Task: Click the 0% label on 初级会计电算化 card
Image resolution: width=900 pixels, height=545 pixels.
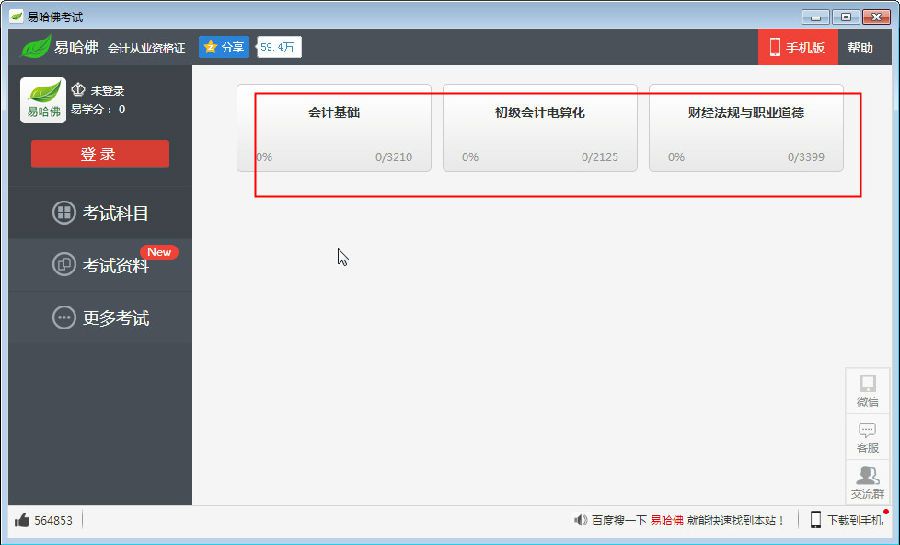Action: [470, 157]
